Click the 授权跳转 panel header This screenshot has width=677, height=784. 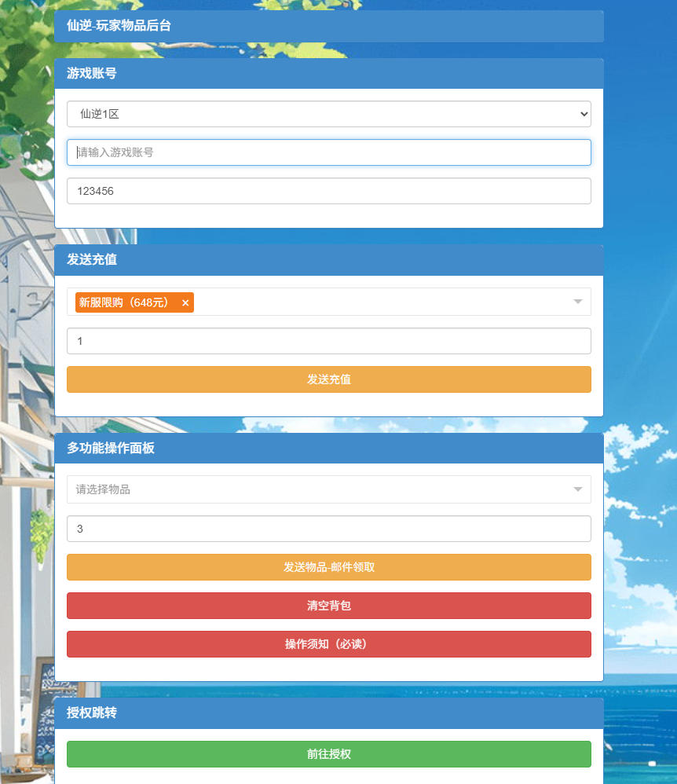92,713
